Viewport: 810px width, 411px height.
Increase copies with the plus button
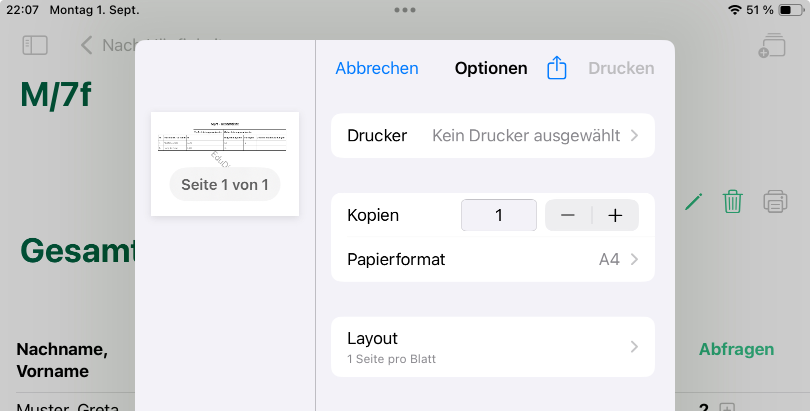coord(615,216)
